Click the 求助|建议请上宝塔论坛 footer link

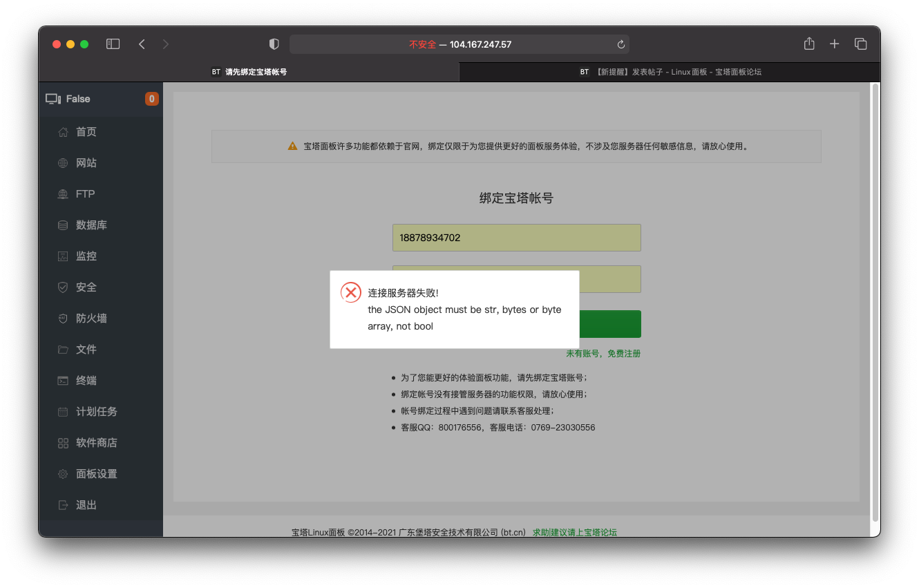(575, 532)
